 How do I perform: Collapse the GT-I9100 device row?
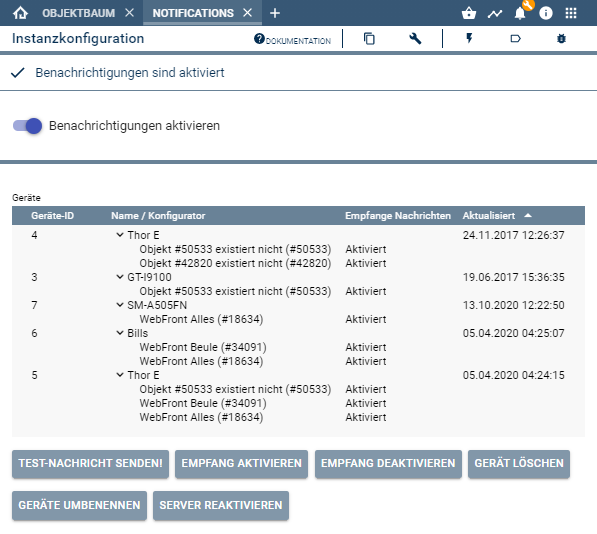click(120, 277)
